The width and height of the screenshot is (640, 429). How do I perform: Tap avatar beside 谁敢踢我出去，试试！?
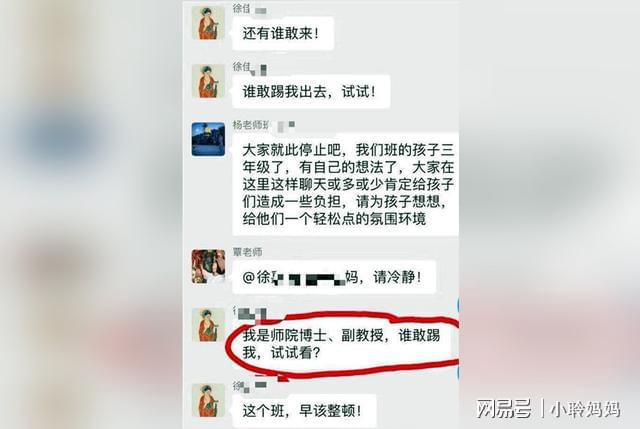[x=208, y=81]
